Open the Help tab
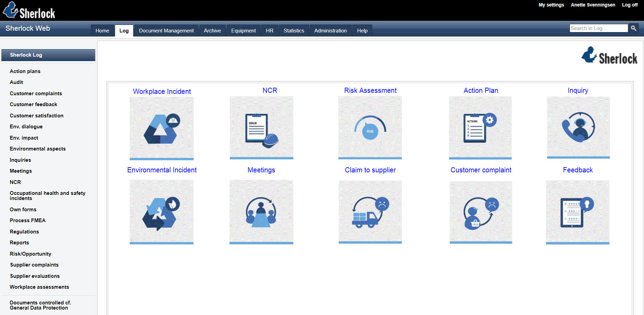Image resolution: width=644 pixels, height=315 pixels. (362, 30)
